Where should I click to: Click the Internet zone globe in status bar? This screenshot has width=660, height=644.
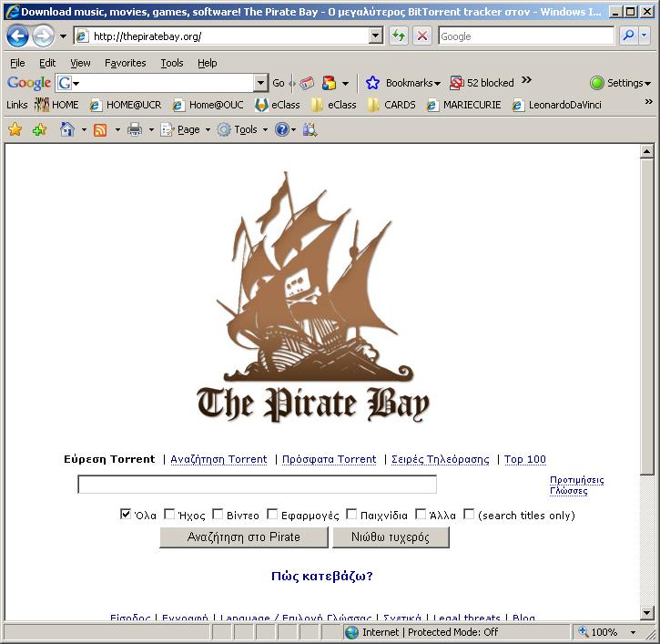tap(351, 632)
